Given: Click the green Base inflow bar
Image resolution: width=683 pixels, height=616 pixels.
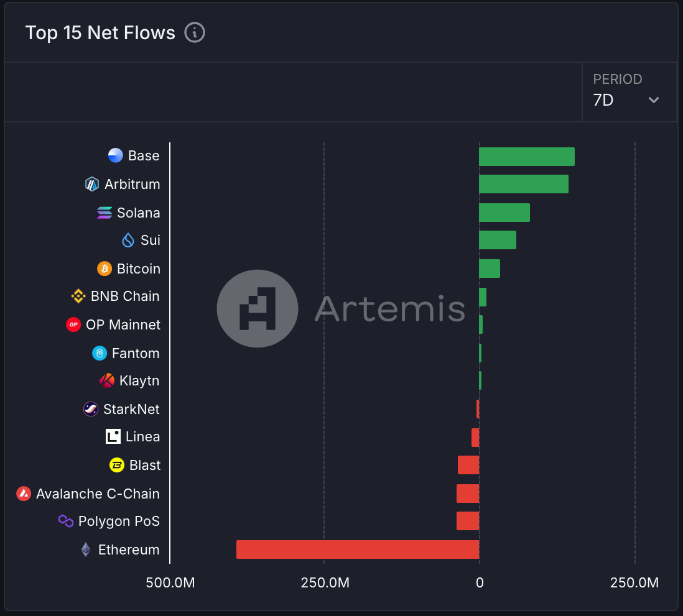Looking at the screenshot, I should click(527, 157).
